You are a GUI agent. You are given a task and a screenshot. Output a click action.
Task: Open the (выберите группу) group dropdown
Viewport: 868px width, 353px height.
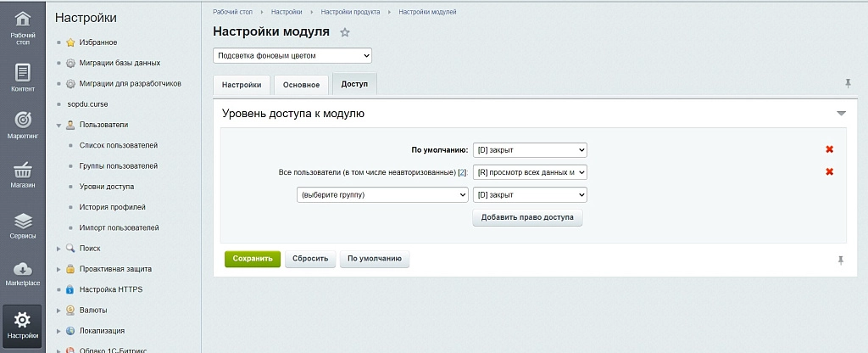382,194
